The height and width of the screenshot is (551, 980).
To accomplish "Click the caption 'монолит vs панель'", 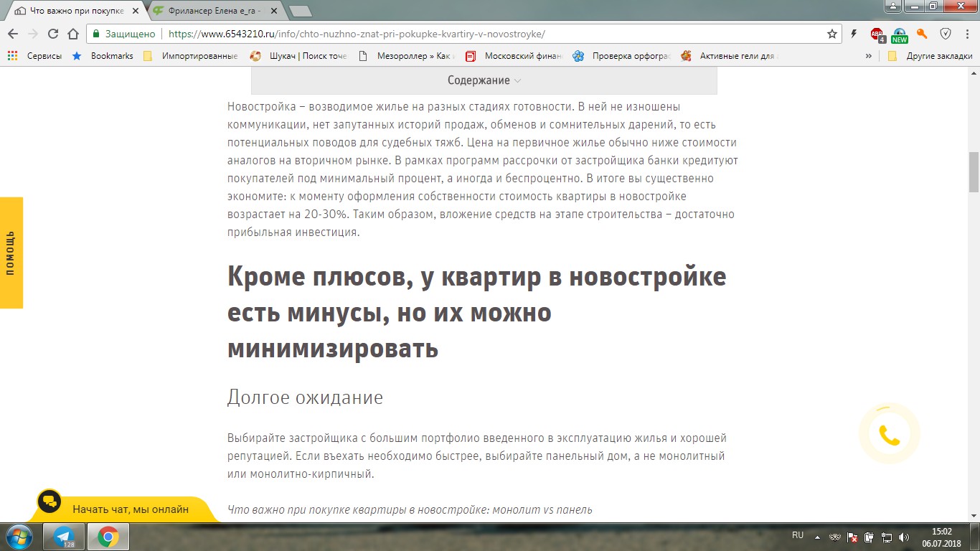I will click(542, 510).
